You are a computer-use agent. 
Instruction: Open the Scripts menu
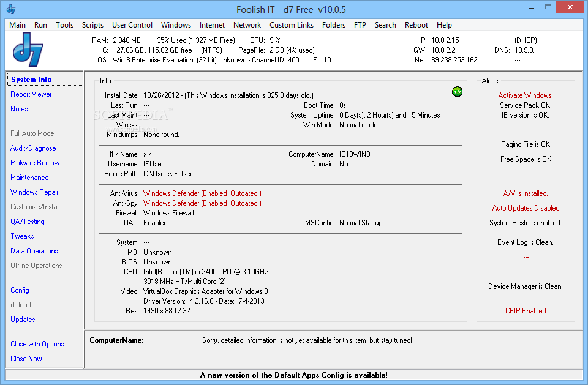pyautogui.click(x=92, y=24)
